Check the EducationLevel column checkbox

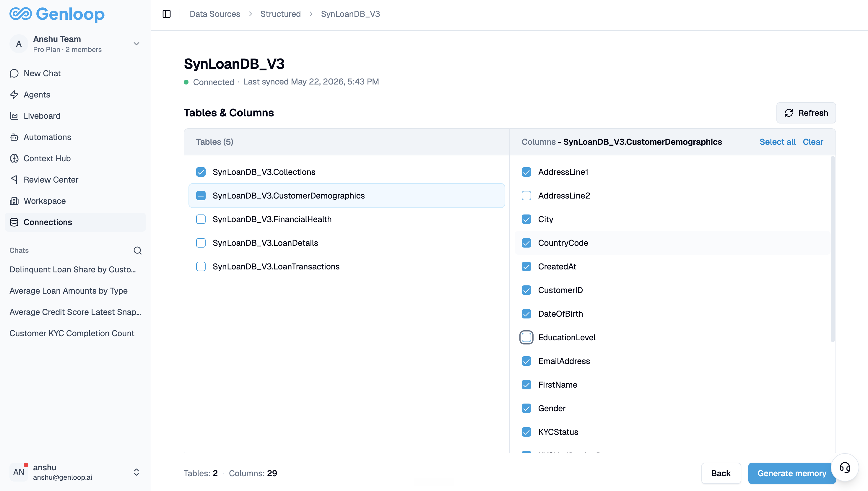pos(526,337)
